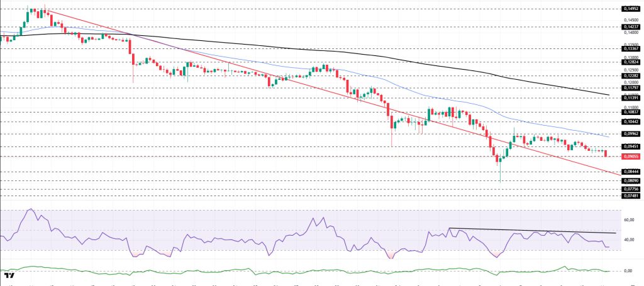The image size is (644, 286).
Task: Select the 0,09451 price level label
Action: click(x=631, y=146)
